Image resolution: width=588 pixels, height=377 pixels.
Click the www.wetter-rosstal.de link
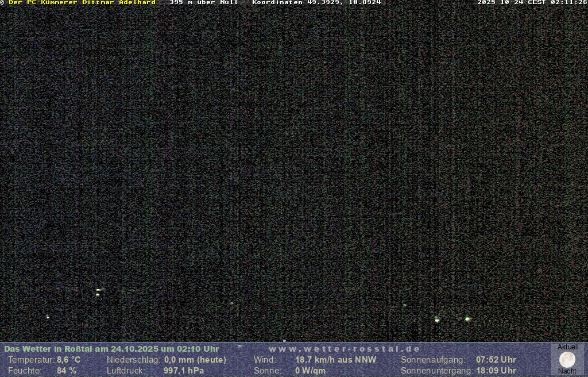(x=345, y=349)
